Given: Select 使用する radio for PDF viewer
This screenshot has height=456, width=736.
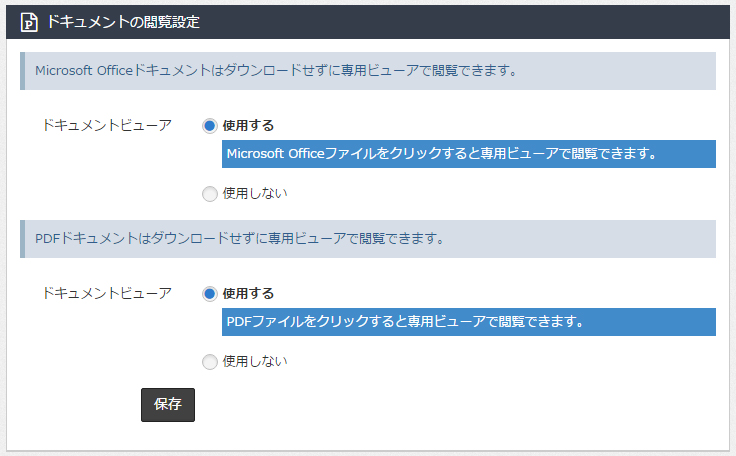Looking at the screenshot, I should pyautogui.click(x=210, y=294).
